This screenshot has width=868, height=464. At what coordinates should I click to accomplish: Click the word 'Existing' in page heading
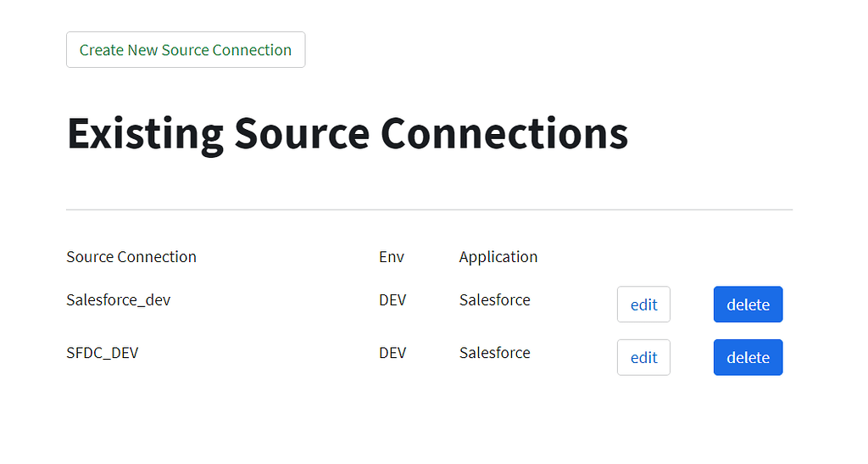[145, 134]
